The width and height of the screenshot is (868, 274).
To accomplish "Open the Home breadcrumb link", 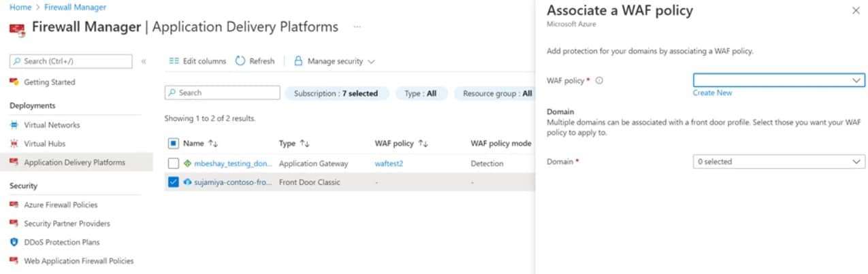I will (x=20, y=7).
